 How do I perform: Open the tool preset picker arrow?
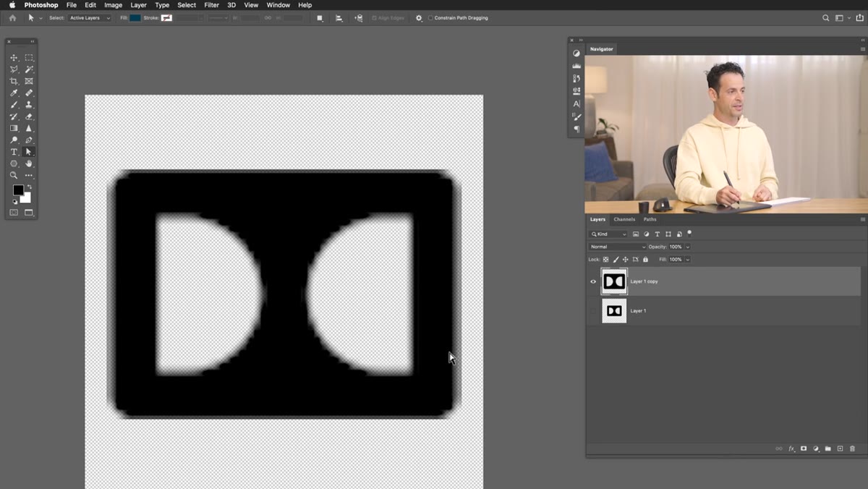click(41, 18)
